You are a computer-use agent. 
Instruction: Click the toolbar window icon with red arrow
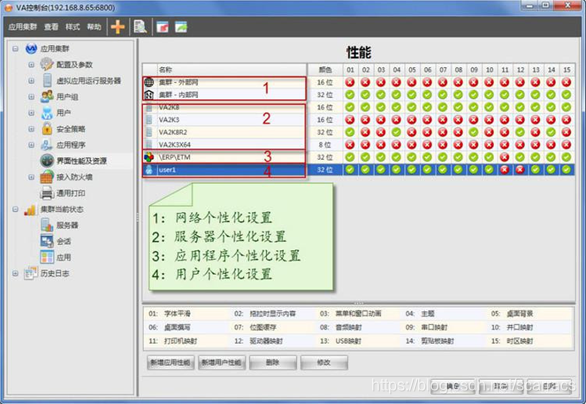pyautogui.click(x=163, y=27)
